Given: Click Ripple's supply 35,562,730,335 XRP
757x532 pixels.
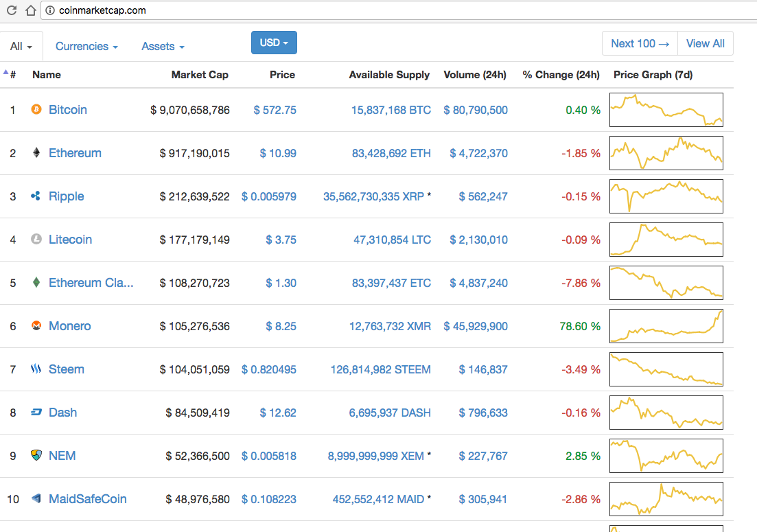Looking at the screenshot, I should tap(373, 196).
